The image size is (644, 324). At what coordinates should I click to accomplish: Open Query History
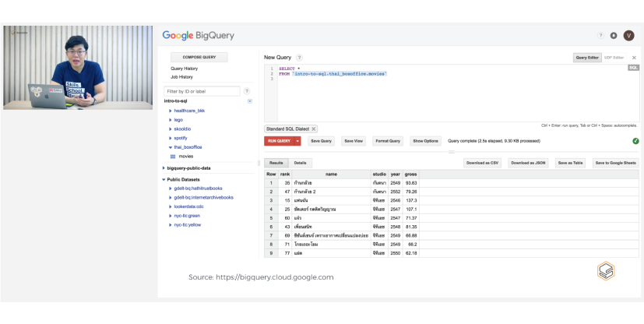coord(184,69)
